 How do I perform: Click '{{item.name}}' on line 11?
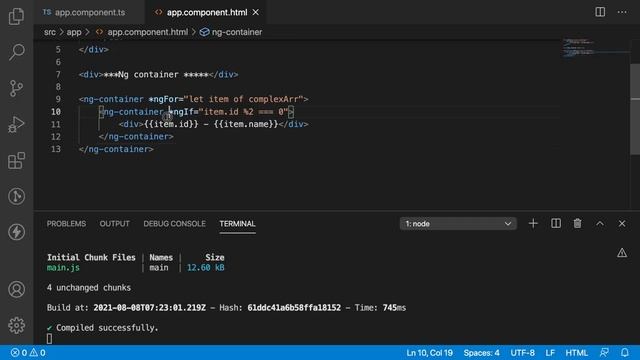point(246,124)
